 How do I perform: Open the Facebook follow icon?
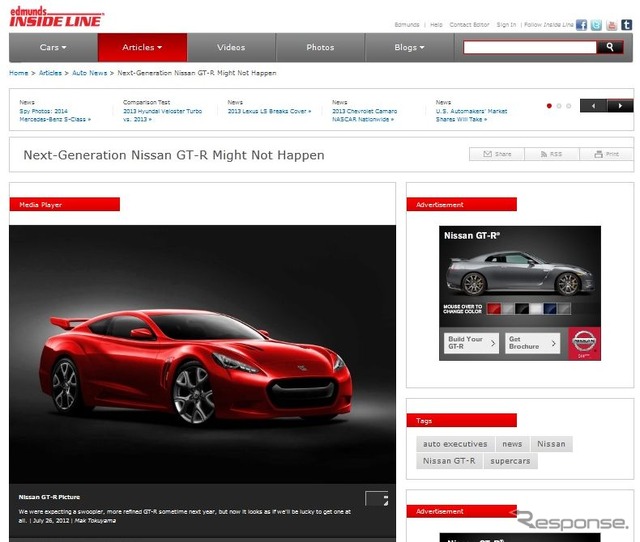pyautogui.click(x=581, y=25)
